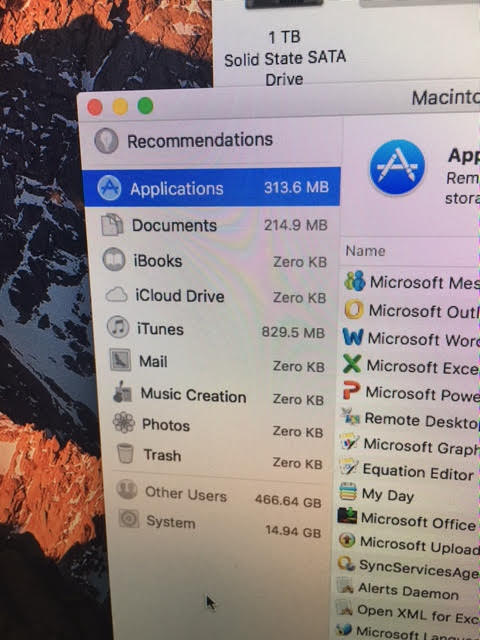Viewport: 480px width, 640px height.
Task: Click the Microsoft Upload app icon
Action: coord(347,540)
